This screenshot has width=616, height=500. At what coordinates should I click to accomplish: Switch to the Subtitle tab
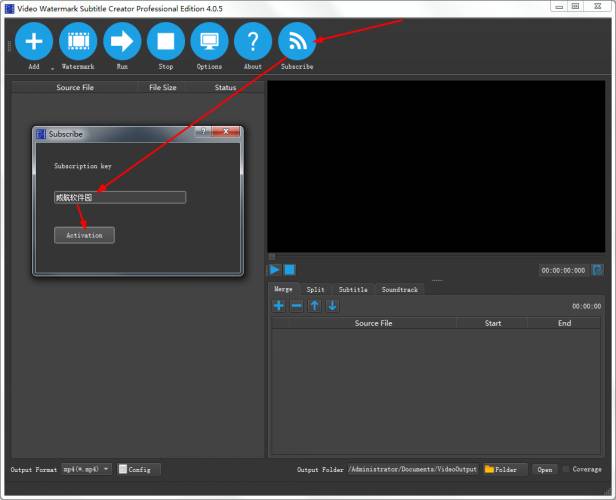click(x=353, y=290)
